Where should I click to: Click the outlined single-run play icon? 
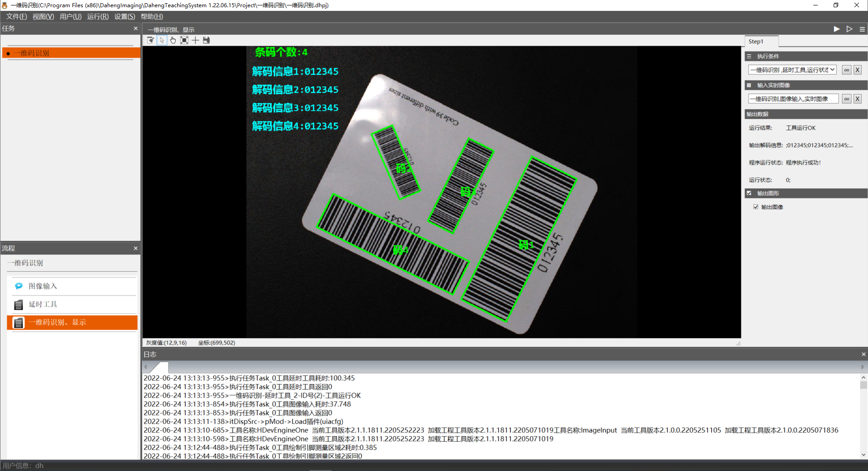pos(849,29)
